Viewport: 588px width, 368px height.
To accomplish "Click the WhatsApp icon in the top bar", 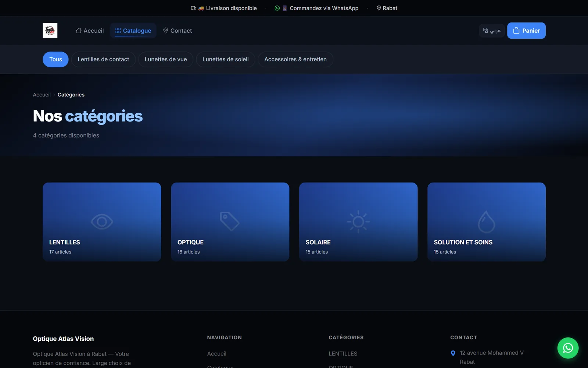I will pos(277,8).
